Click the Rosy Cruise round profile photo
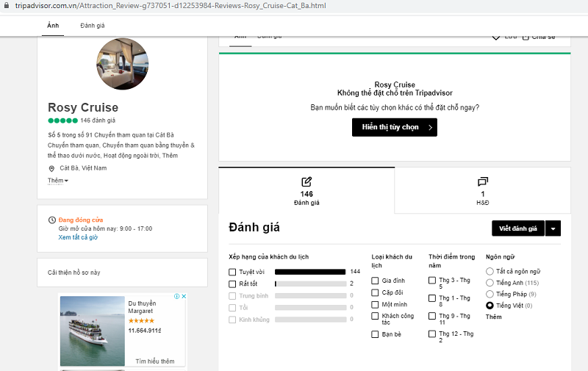 [x=122, y=64]
